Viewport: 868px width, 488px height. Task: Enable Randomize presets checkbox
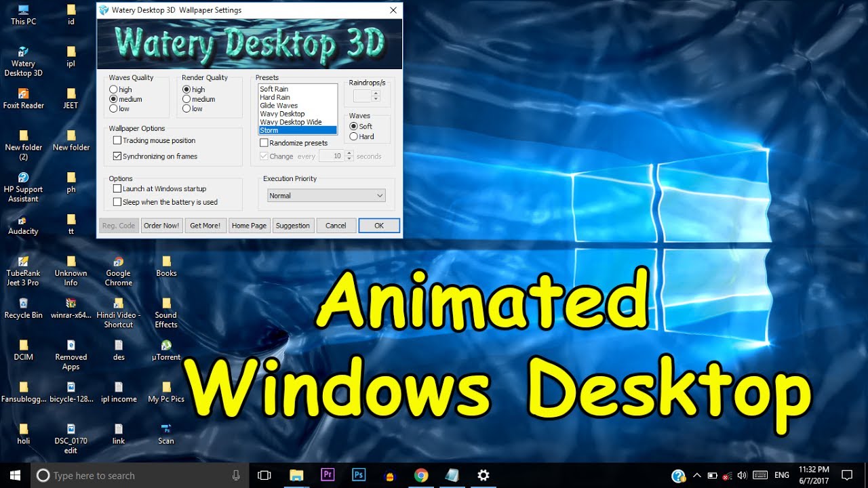coord(264,143)
